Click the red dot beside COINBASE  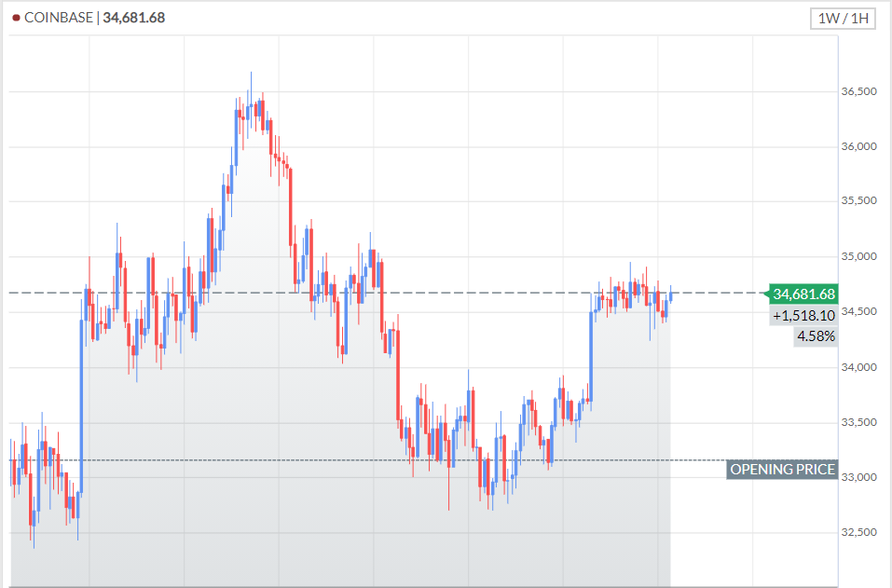coord(16,19)
